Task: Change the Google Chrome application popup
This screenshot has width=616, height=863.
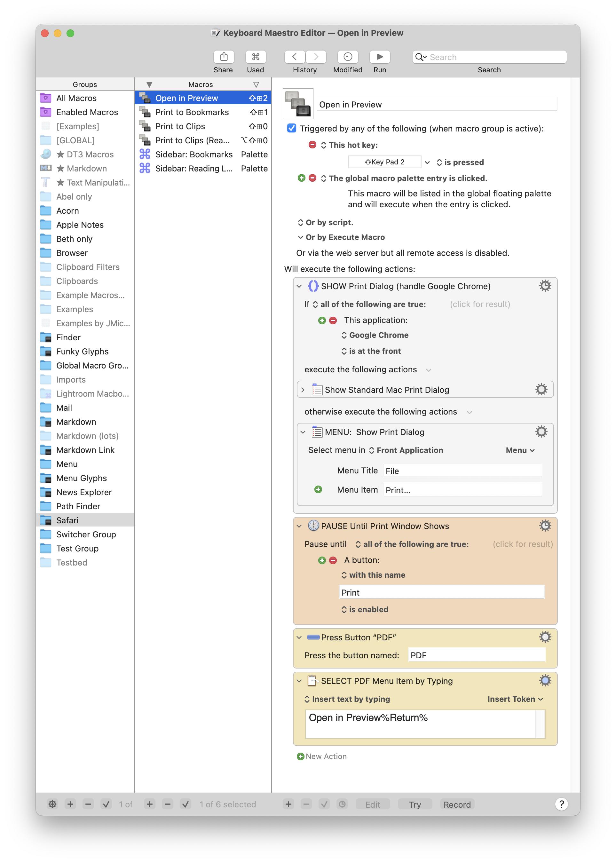Action: pyautogui.click(x=375, y=335)
